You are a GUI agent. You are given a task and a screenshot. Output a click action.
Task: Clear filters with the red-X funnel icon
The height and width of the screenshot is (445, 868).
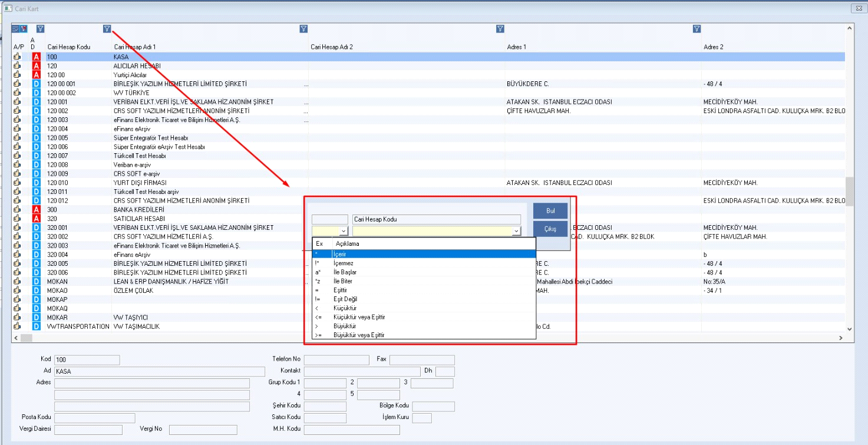[24, 28]
